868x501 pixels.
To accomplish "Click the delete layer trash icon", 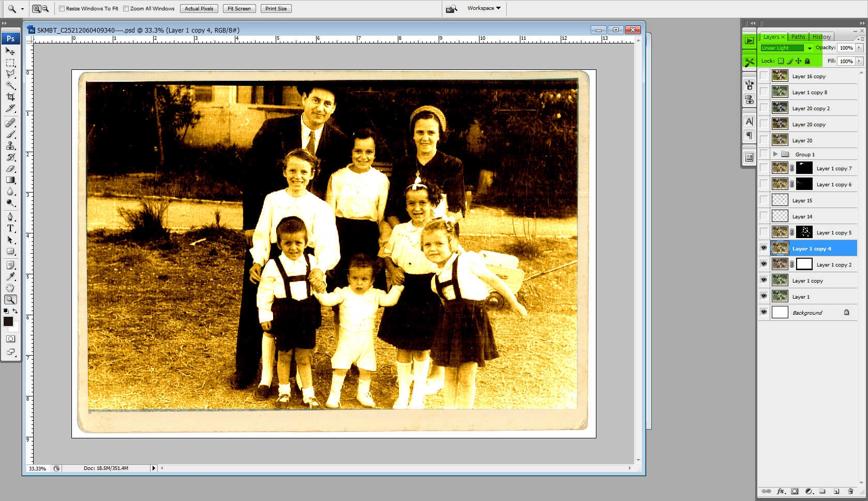I will [850, 491].
